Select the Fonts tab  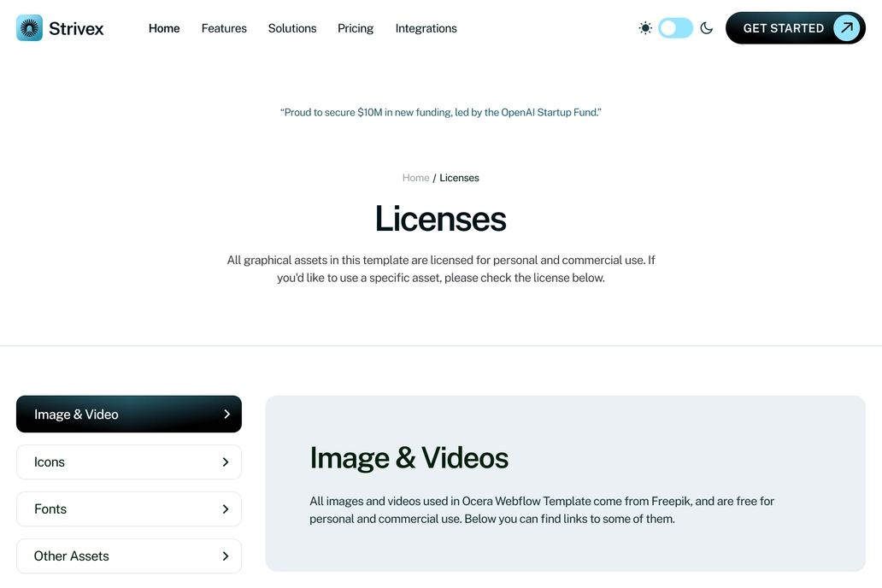[129, 509]
